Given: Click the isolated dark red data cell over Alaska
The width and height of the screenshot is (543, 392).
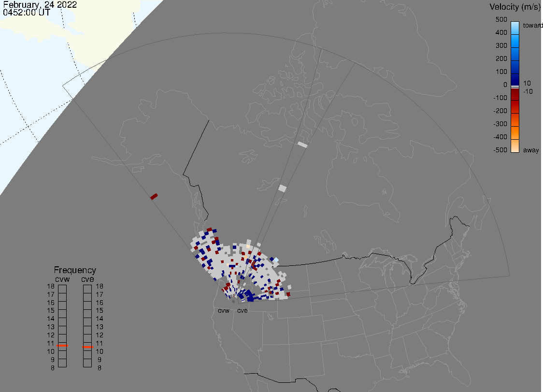Looking at the screenshot, I should [x=154, y=197].
